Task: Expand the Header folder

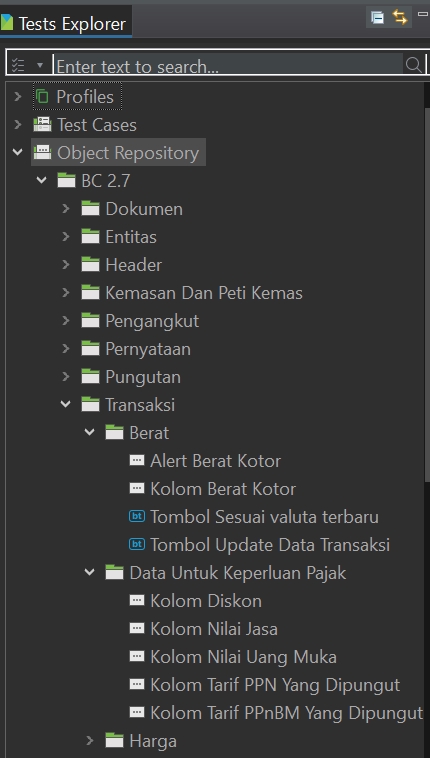Action: [66, 265]
